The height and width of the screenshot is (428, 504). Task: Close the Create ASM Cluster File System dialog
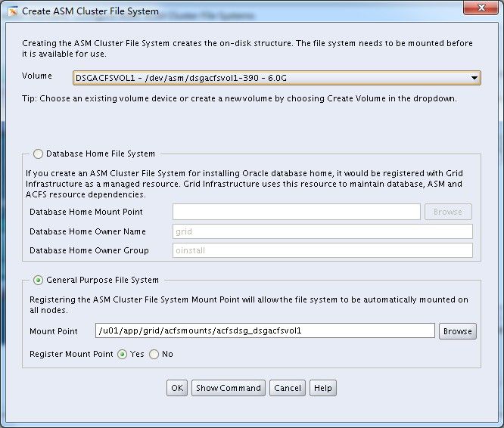[x=481, y=8]
